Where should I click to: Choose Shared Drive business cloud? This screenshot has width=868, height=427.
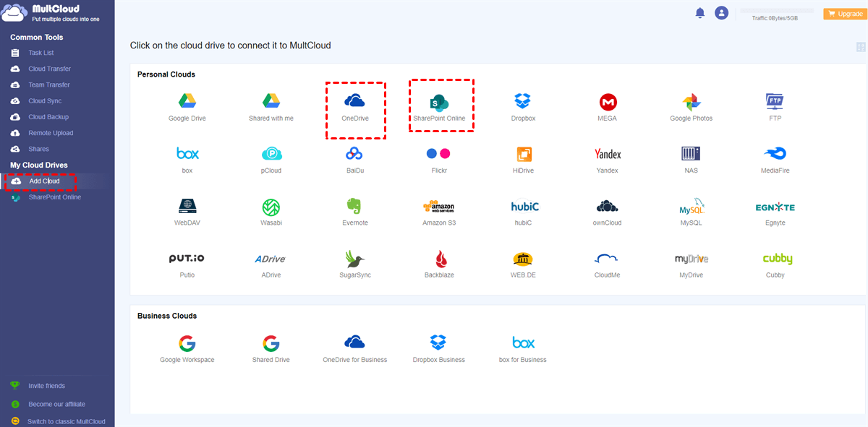point(271,349)
